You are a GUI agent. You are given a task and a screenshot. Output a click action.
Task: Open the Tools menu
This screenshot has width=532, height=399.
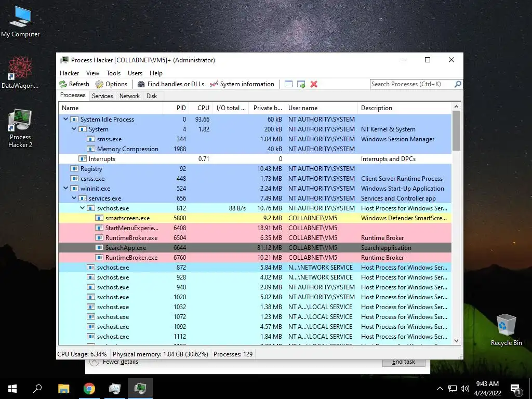click(x=113, y=73)
